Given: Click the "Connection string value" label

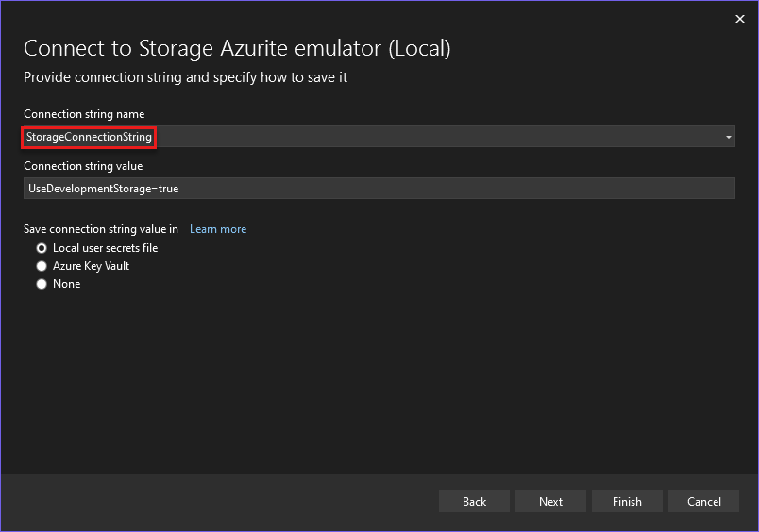Looking at the screenshot, I should click(x=83, y=166).
